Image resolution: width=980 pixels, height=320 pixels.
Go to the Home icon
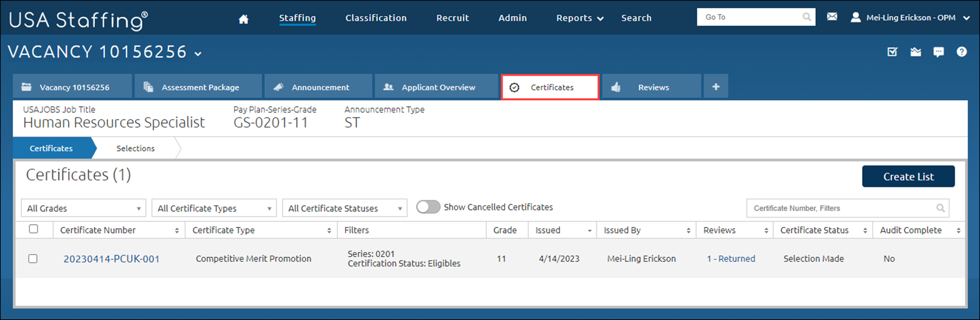[243, 19]
